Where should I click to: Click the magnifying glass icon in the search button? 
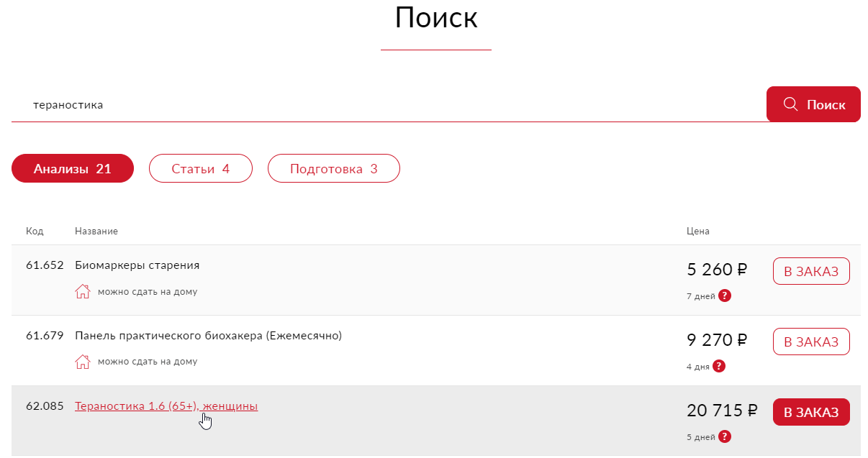pos(790,104)
